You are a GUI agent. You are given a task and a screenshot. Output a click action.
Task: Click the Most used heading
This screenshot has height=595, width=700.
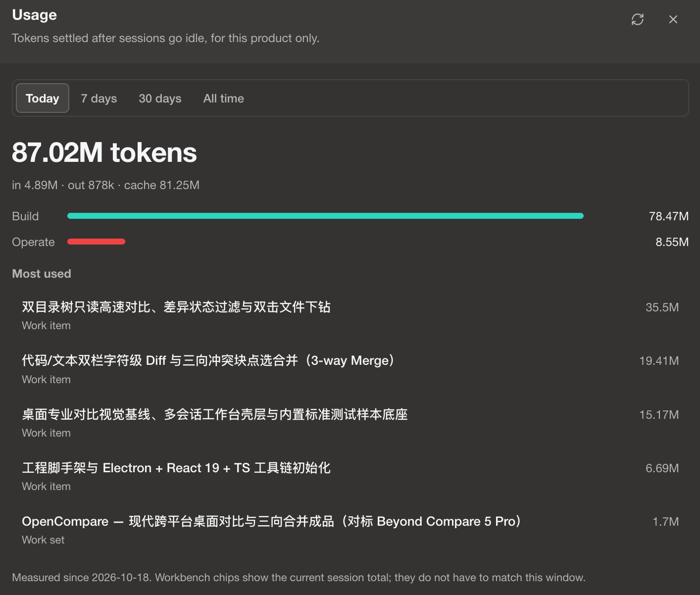pyautogui.click(x=42, y=274)
